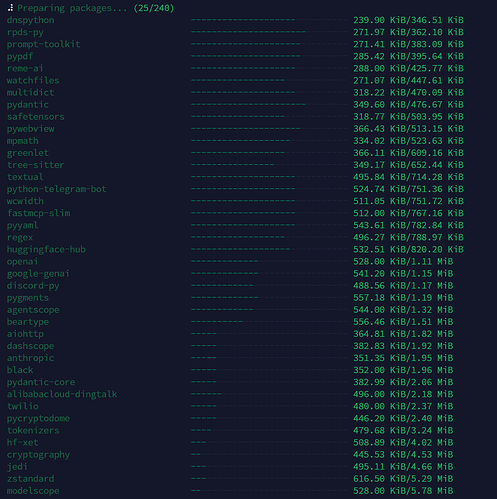The image size is (497, 499).
Task: Click the beartype package name
Action: pos(28,322)
